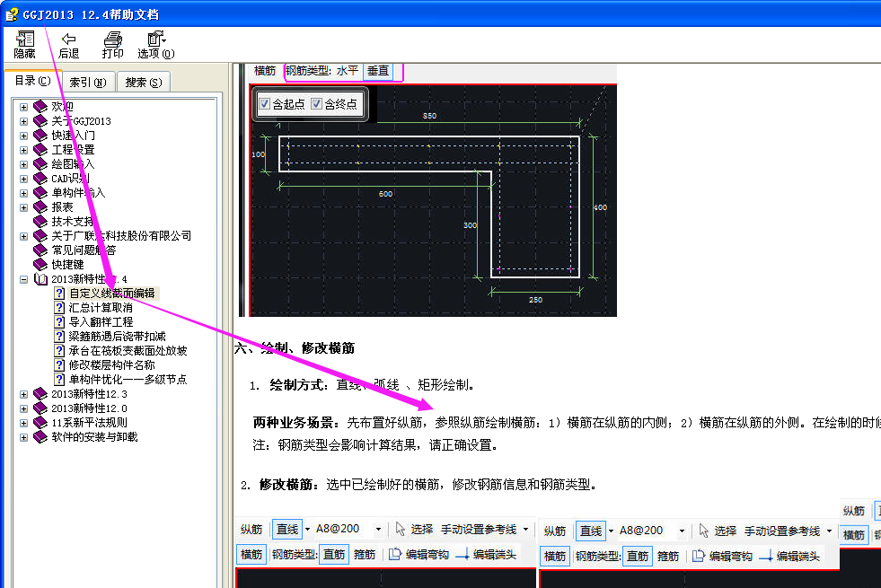This screenshot has width=881, height=588.
Task: Click the book icon beside 快速入门
Action: point(40,135)
